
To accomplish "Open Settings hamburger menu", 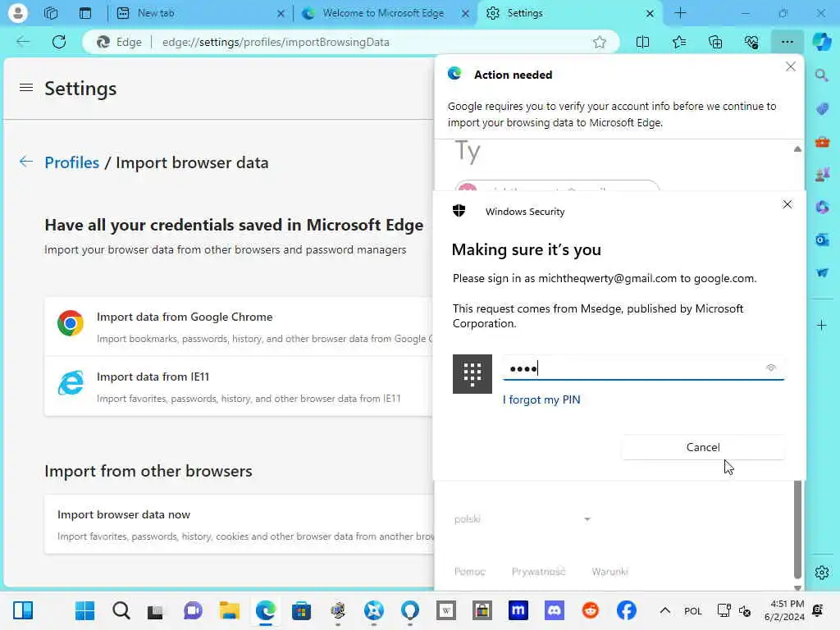I will coord(26,87).
